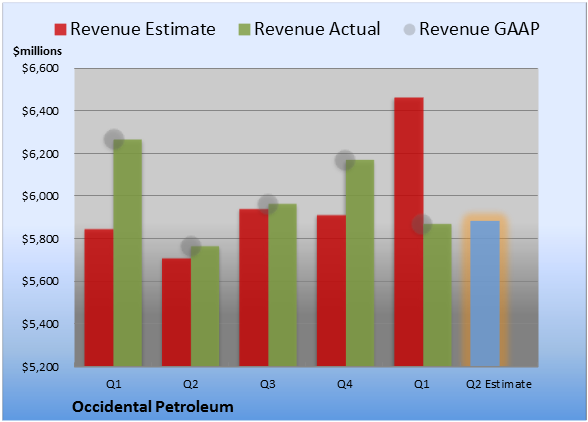Image resolution: width=588 pixels, height=422 pixels.
Task: Click the '$5,600' axis value
Action: (40, 281)
